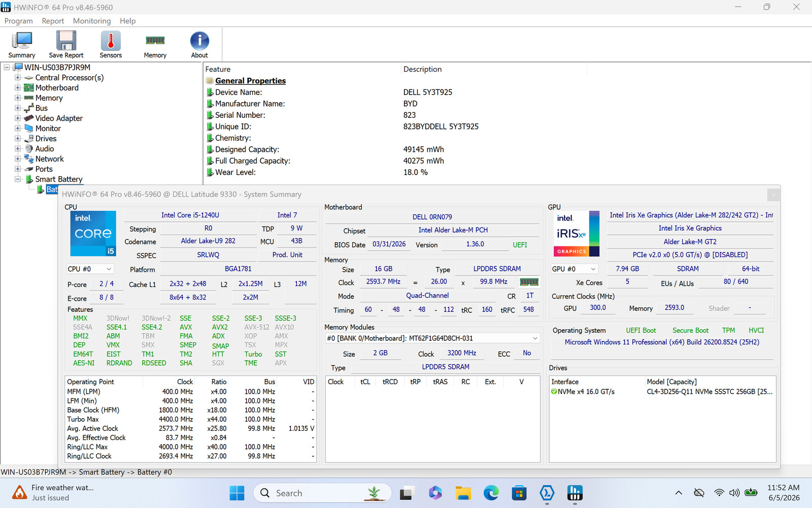
Task: Open the Windows Start menu
Action: coord(236,493)
